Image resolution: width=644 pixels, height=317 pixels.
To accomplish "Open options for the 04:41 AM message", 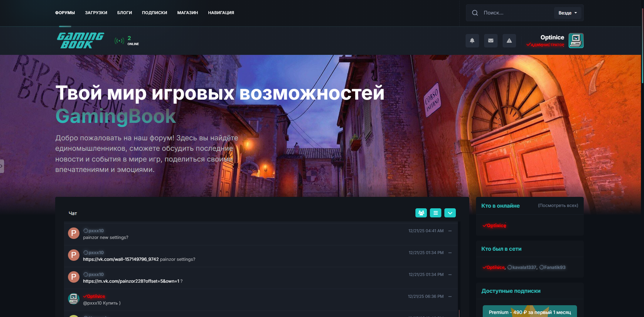I will point(450,231).
